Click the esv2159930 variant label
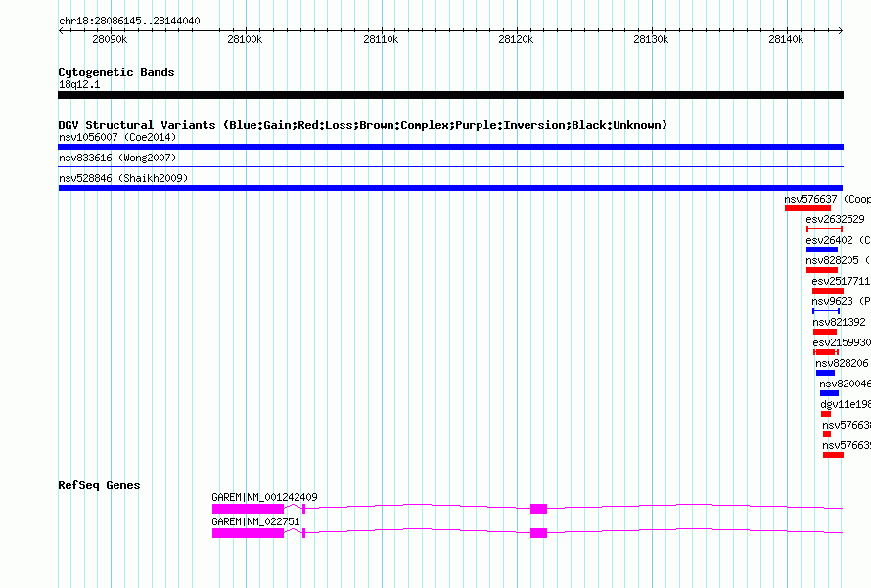This screenshot has height=588, width=871. (842, 342)
